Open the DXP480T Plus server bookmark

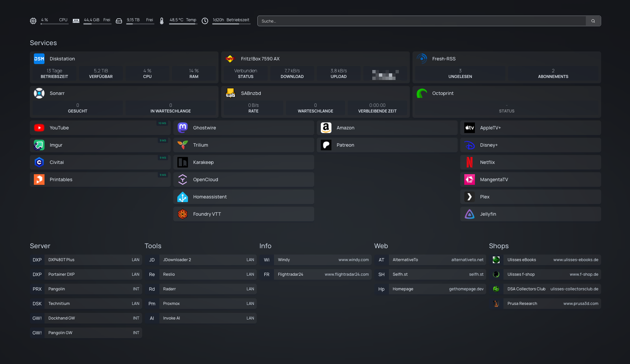tap(86, 260)
